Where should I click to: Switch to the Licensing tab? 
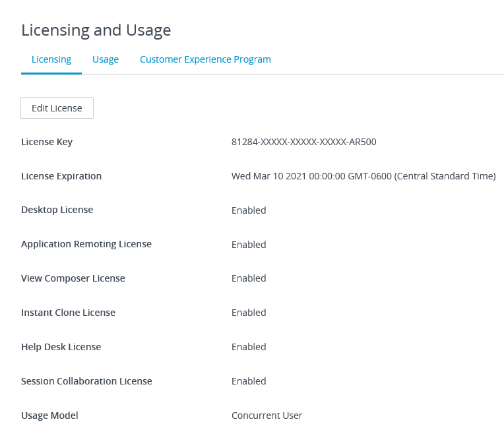coord(51,59)
